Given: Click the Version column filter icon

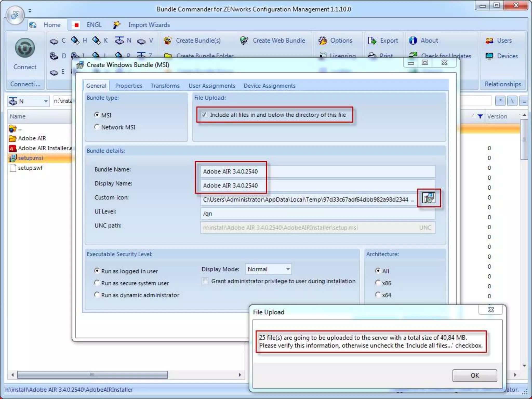Looking at the screenshot, I should (480, 116).
